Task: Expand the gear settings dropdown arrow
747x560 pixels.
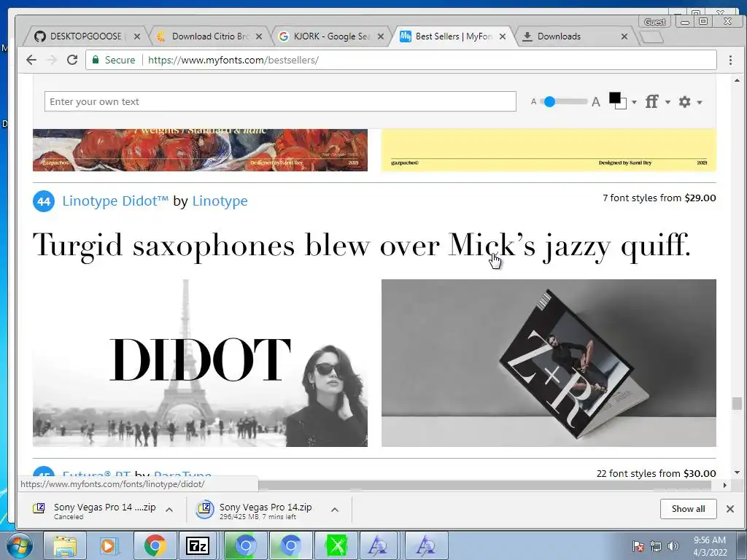Action: click(x=700, y=102)
